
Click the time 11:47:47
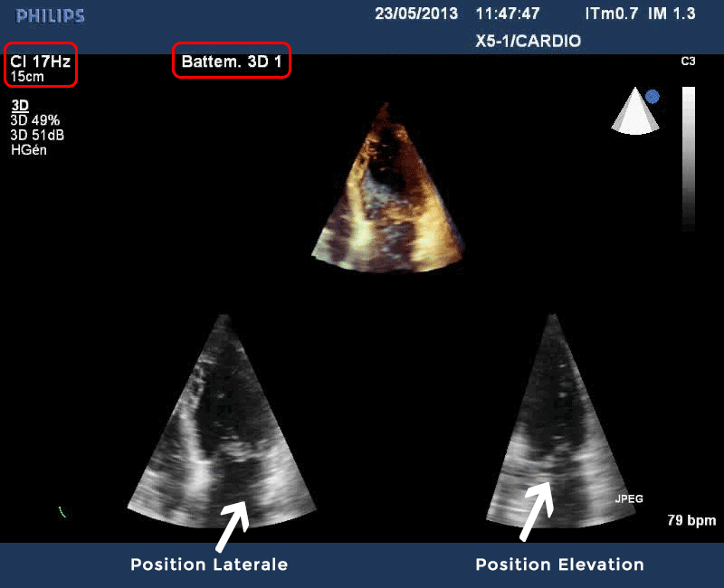point(508,14)
